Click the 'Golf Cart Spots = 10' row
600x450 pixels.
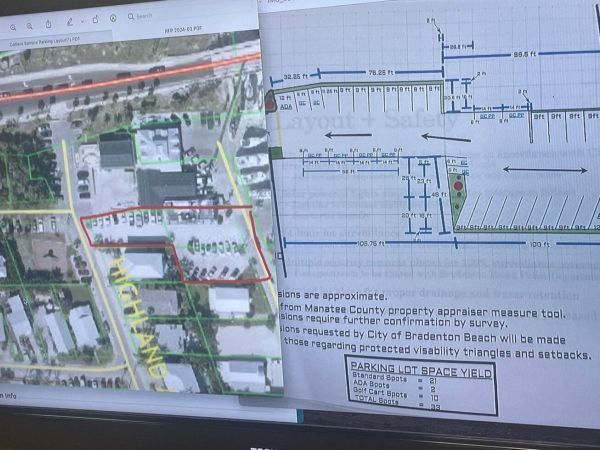395,394
